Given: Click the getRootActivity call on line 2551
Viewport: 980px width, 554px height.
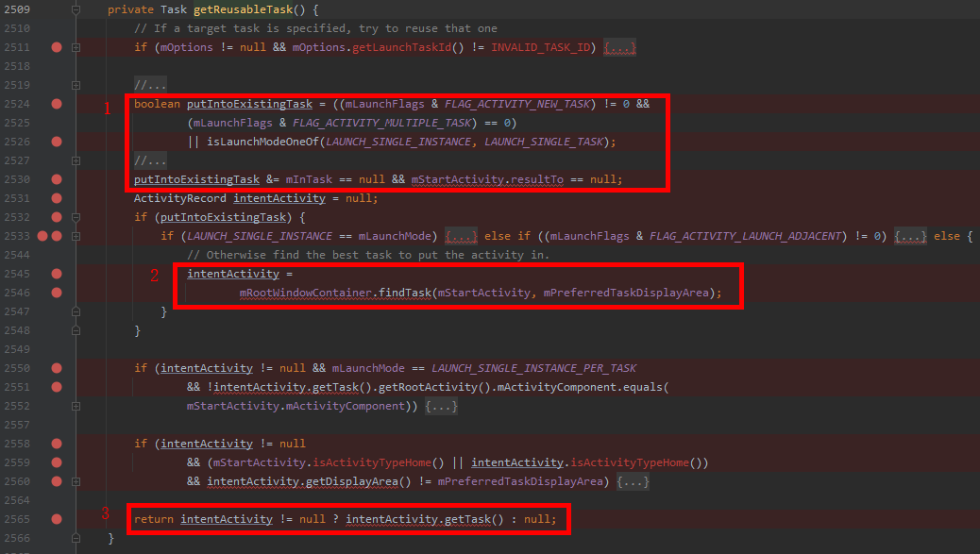Looking at the screenshot, I should point(428,387).
